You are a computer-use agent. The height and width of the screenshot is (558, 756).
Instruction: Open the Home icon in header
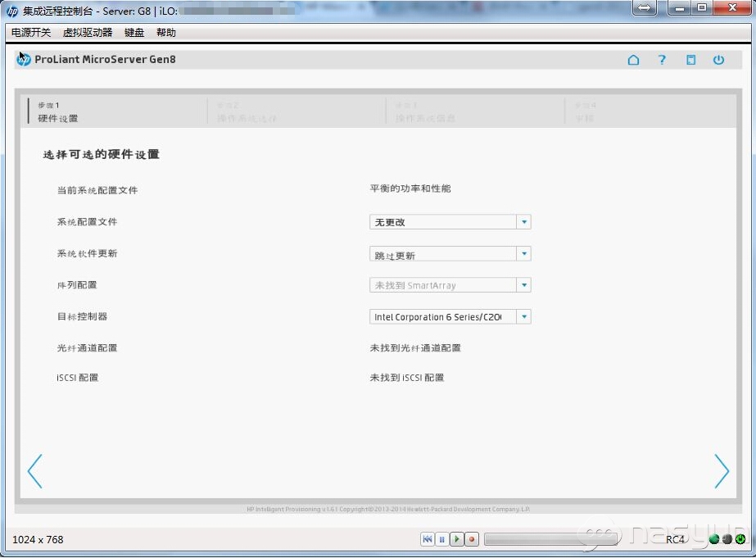coord(633,60)
